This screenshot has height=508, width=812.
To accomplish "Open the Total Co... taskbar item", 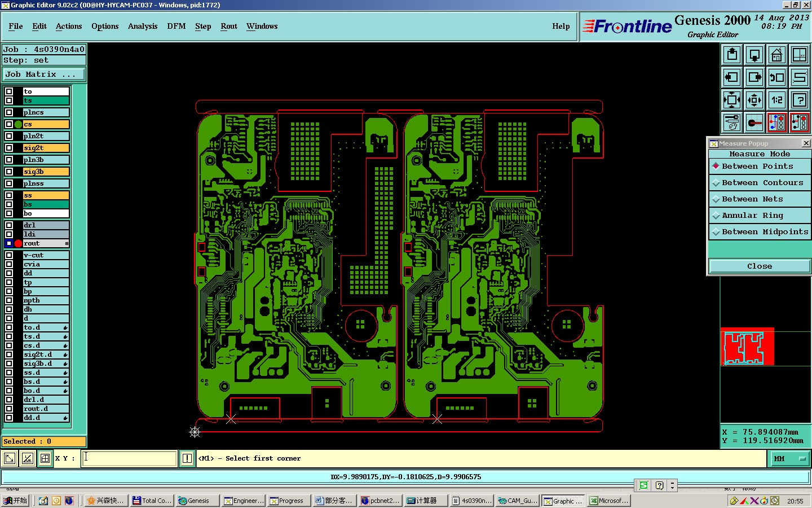I will click(x=152, y=501).
